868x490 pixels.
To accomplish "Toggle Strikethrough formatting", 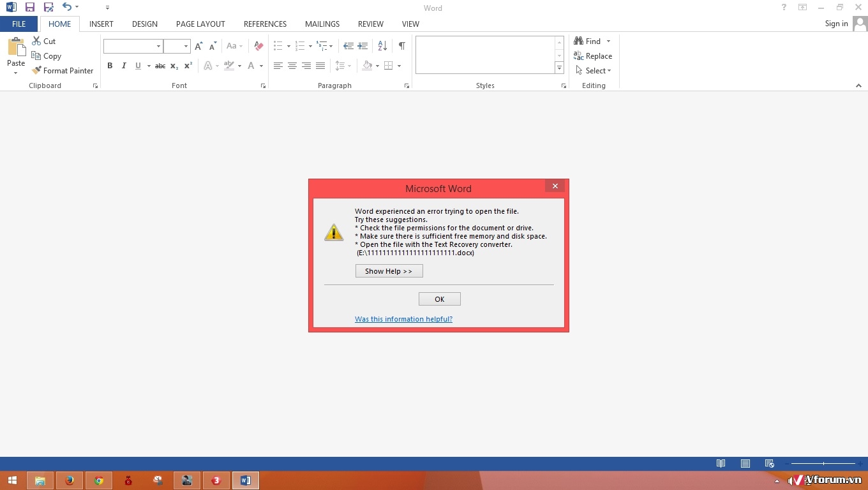I will [x=160, y=66].
